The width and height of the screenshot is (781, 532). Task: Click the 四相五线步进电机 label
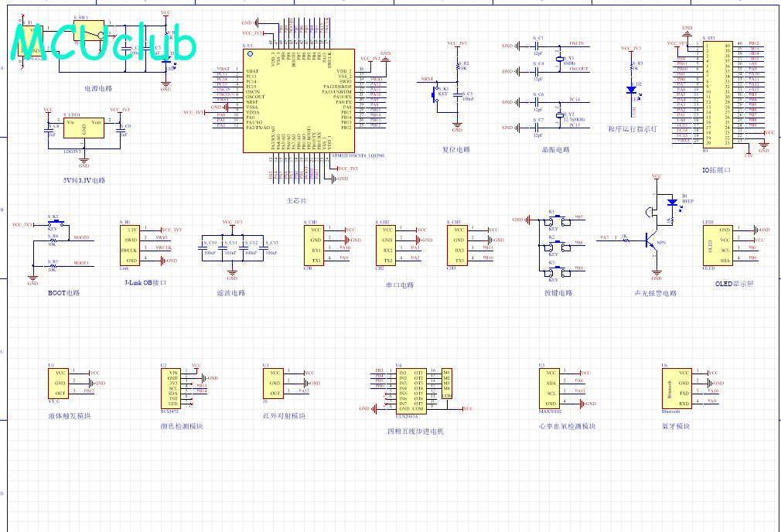[415, 431]
